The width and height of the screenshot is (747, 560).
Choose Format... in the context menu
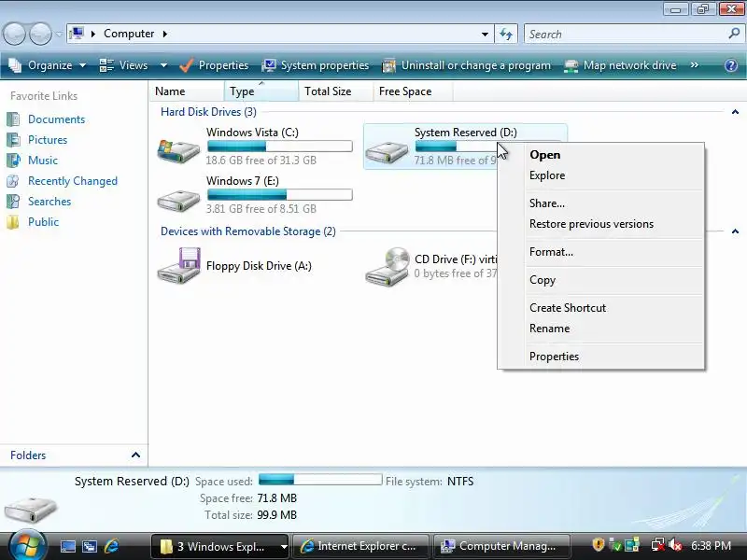pos(600,252)
